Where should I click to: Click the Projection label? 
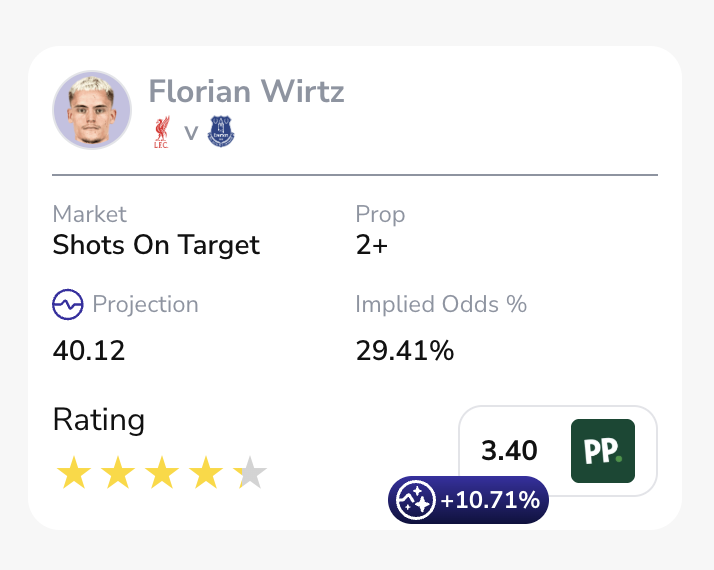tap(145, 304)
